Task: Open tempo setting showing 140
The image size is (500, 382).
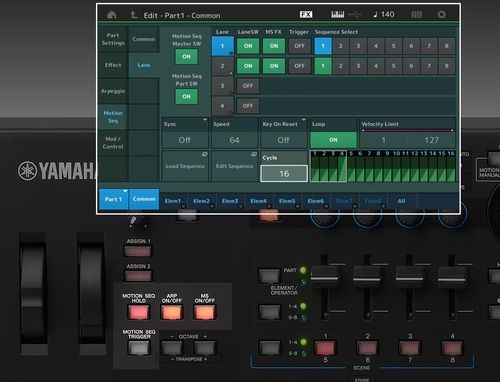Action: coord(384,14)
